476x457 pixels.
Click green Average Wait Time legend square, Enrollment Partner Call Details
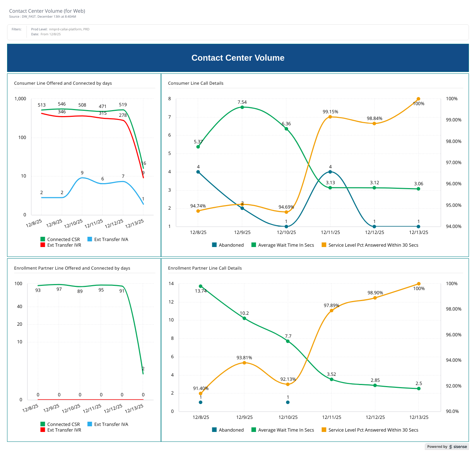(x=254, y=430)
